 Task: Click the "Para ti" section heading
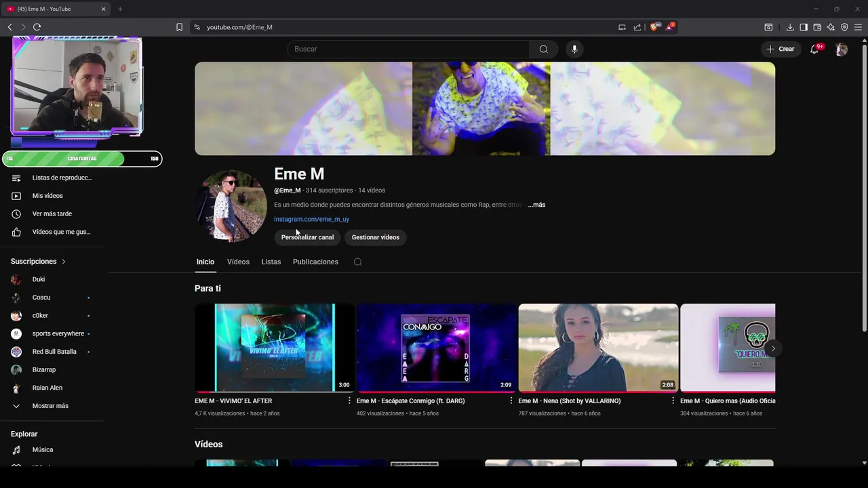click(208, 288)
